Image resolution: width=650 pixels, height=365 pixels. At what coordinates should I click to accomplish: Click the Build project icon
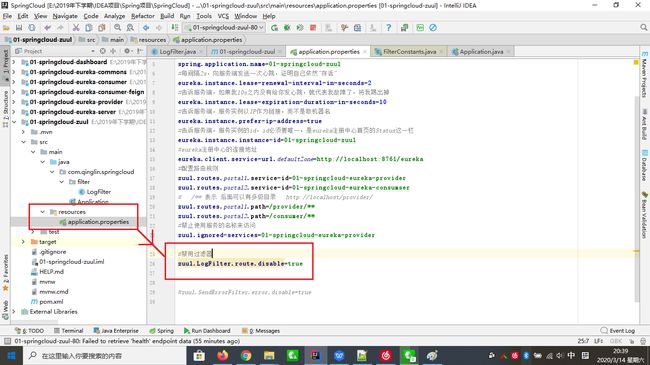[x=175, y=28]
